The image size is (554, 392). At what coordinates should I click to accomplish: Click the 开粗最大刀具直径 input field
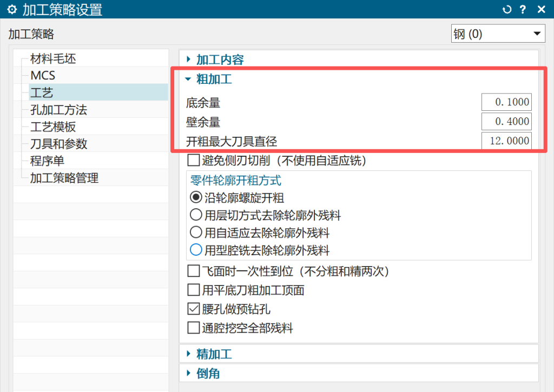point(506,141)
